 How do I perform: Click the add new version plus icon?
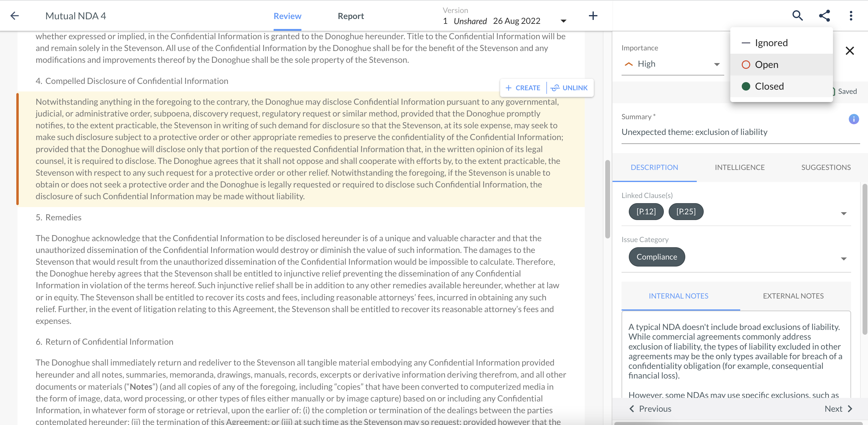(x=593, y=15)
